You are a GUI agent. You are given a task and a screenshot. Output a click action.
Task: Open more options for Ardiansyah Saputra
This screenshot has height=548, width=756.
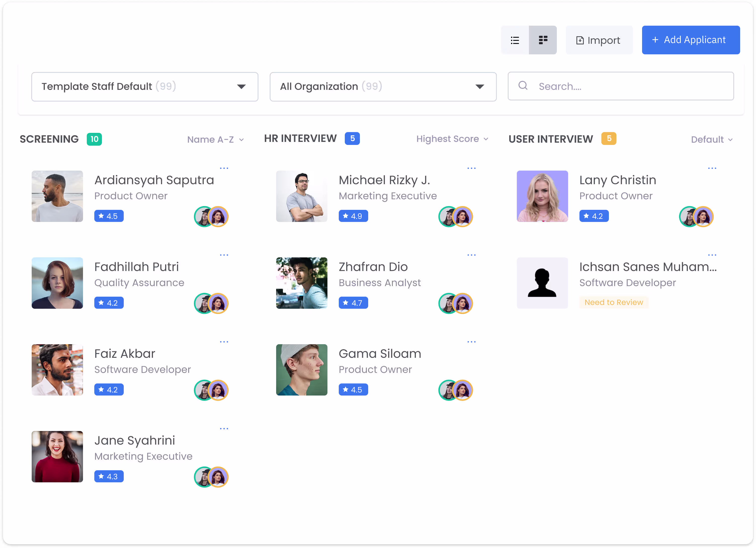pos(224,168)
